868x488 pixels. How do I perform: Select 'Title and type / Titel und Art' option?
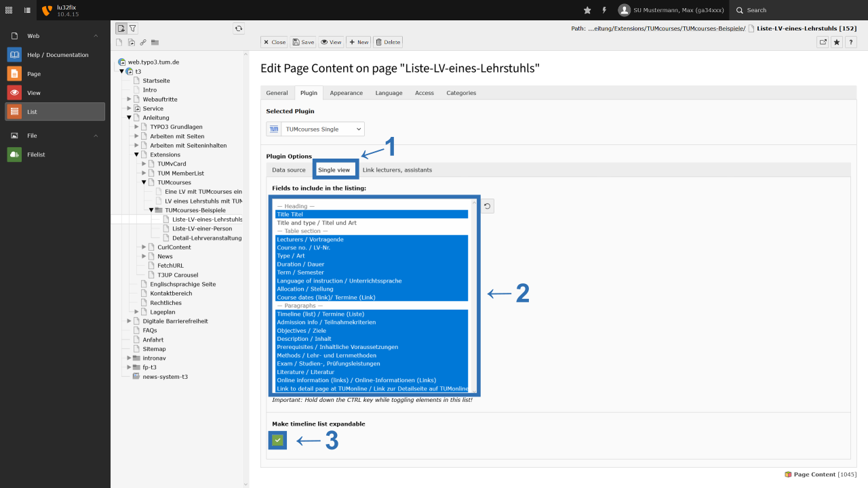click(x=372, y=222)
